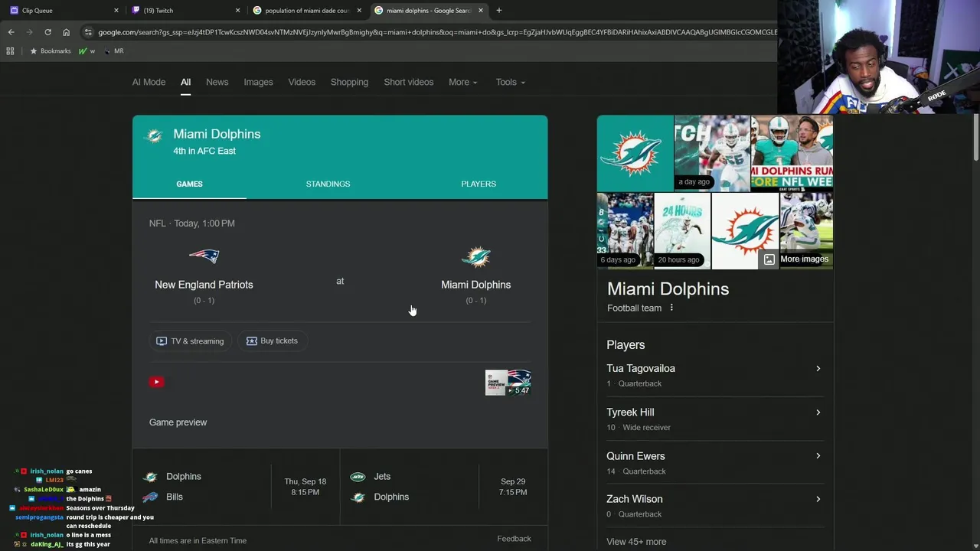Select the AI Mode search filter

click(149, 82)
